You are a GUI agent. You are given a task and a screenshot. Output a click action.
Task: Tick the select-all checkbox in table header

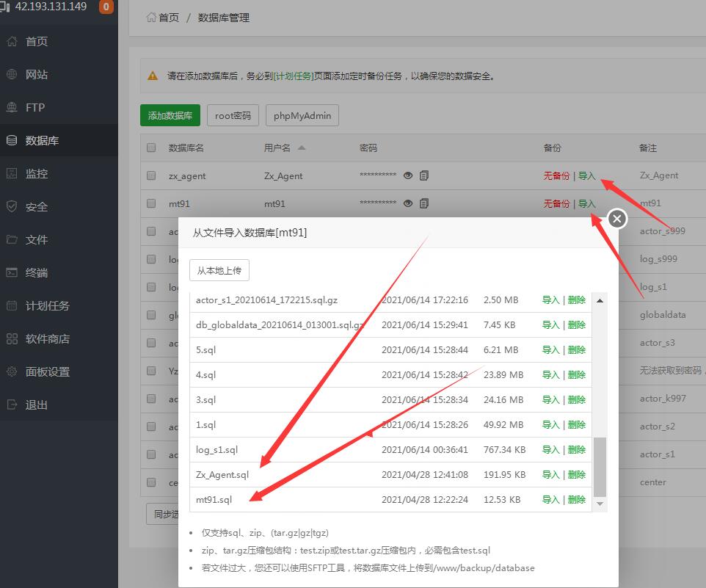pyautogui.click(x=151, y=148)
